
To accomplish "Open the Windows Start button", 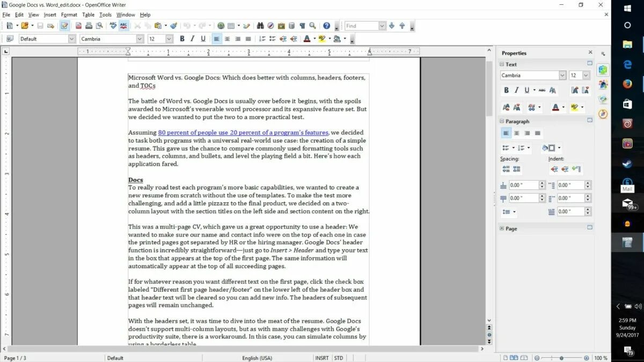I will pyautogui.click(x=627, y=8).
